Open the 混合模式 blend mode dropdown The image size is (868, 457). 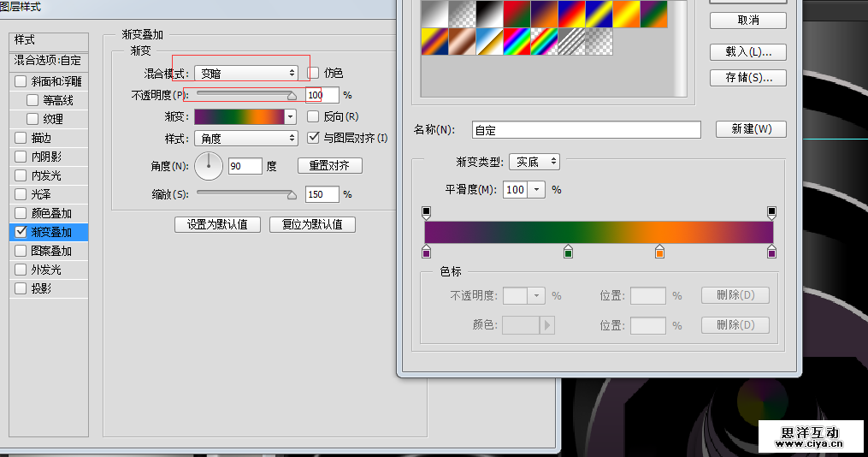[245, 74]
